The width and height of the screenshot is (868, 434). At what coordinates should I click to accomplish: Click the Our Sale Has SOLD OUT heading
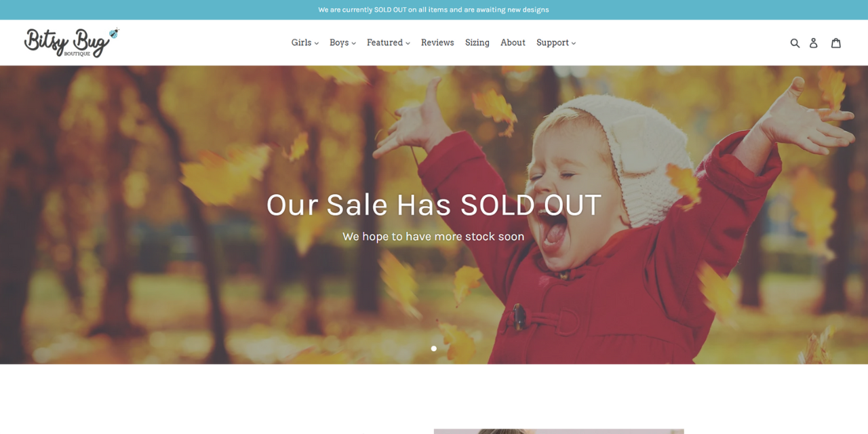click(434, 205)
